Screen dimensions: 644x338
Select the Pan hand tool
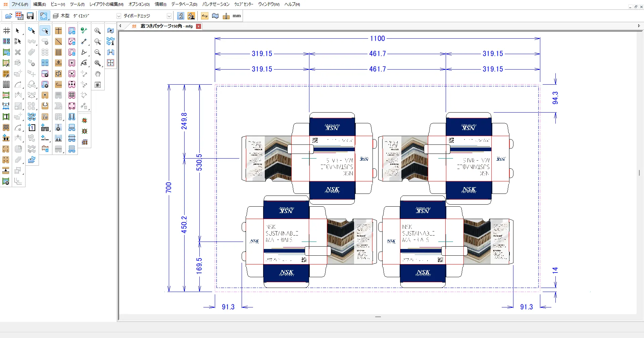pyautogui.click(x=98, y=74)
